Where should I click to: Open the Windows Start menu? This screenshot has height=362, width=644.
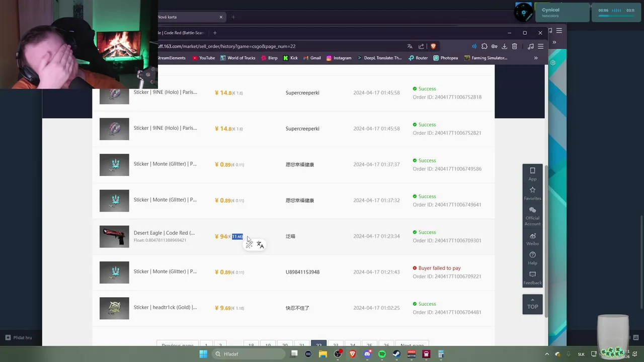tap(203, 354)
